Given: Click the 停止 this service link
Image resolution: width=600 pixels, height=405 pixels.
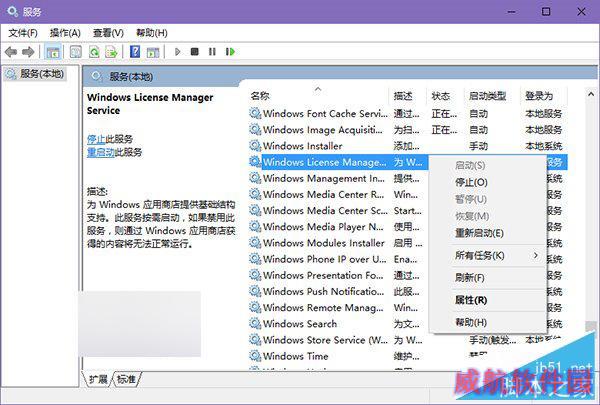Looking at the screenshot, I should 96,139.
